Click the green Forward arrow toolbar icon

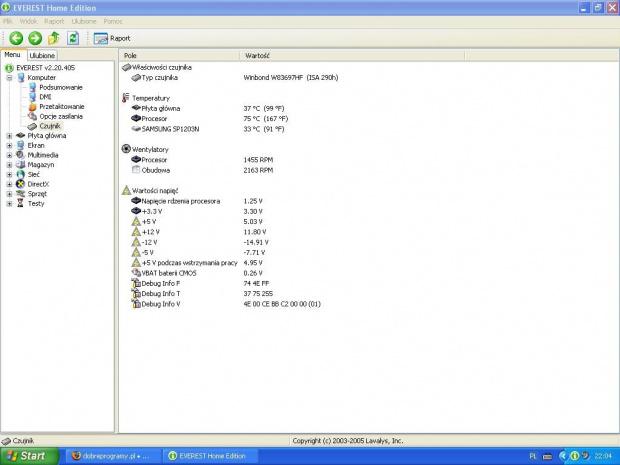click(x=35, y=38)
